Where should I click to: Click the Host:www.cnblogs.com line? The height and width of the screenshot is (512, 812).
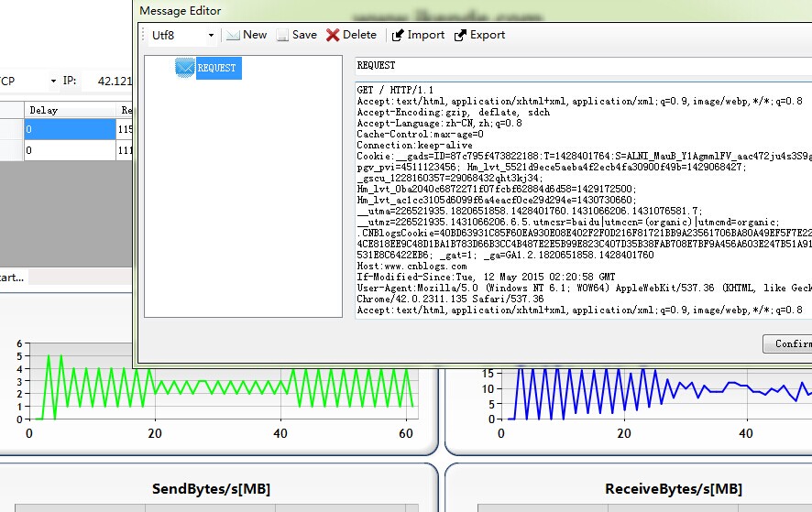[411, 267]
